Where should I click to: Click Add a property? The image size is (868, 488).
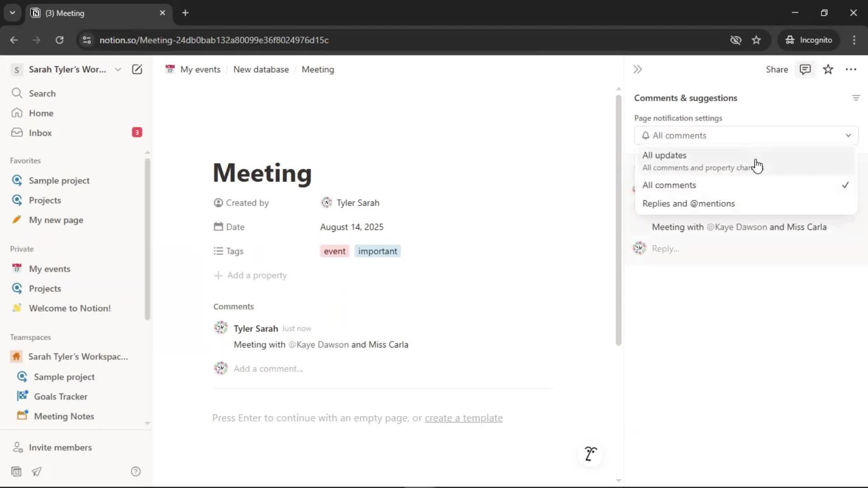(x=250, y=275)
